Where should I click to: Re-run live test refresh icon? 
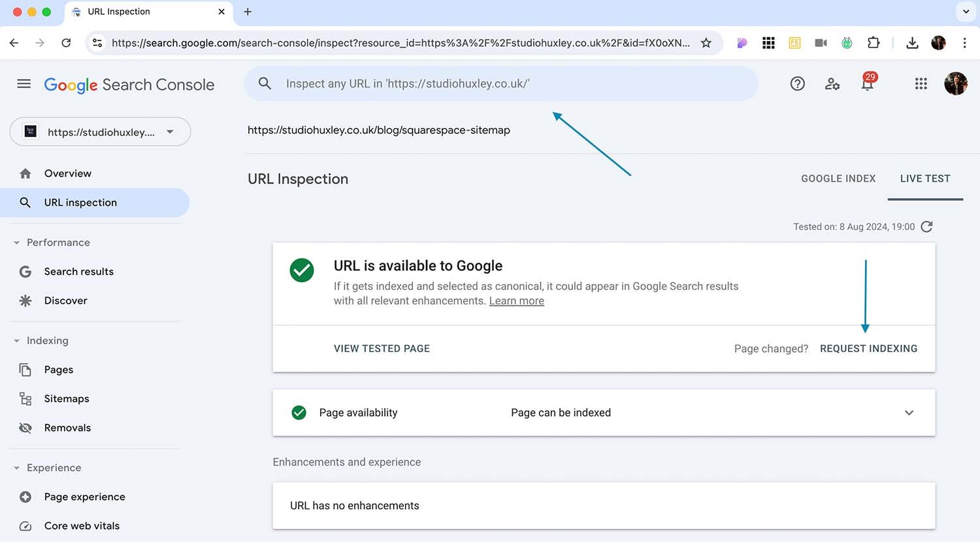(926, 227)
